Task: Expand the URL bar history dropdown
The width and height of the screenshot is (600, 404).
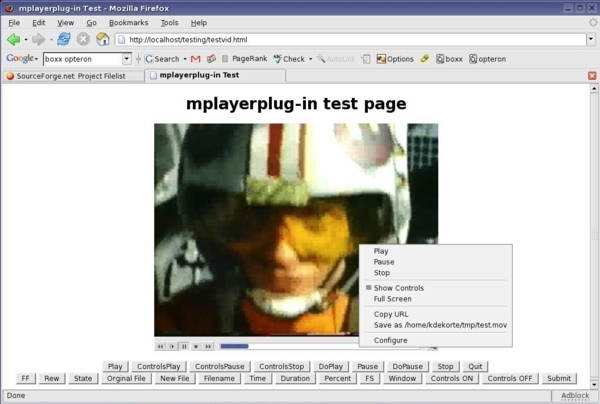Action: [591, 39]
